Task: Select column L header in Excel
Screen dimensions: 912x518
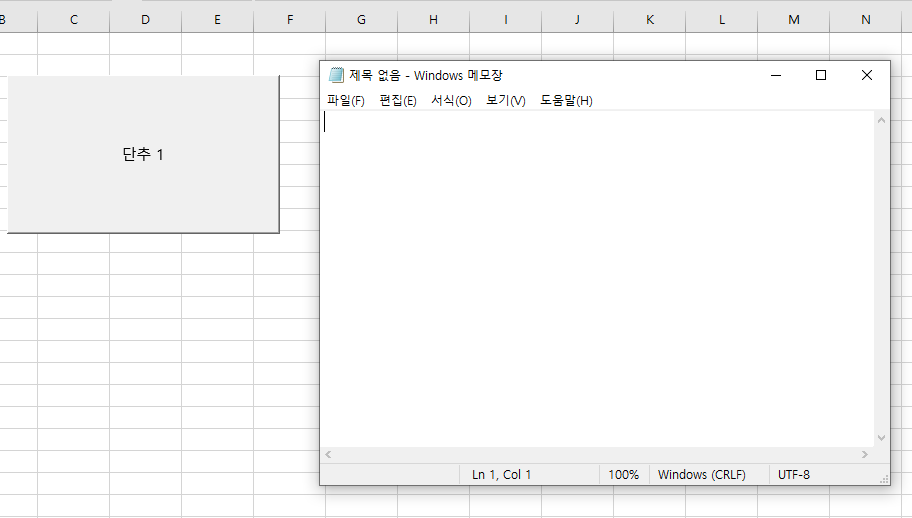Action: click(722, 20)
